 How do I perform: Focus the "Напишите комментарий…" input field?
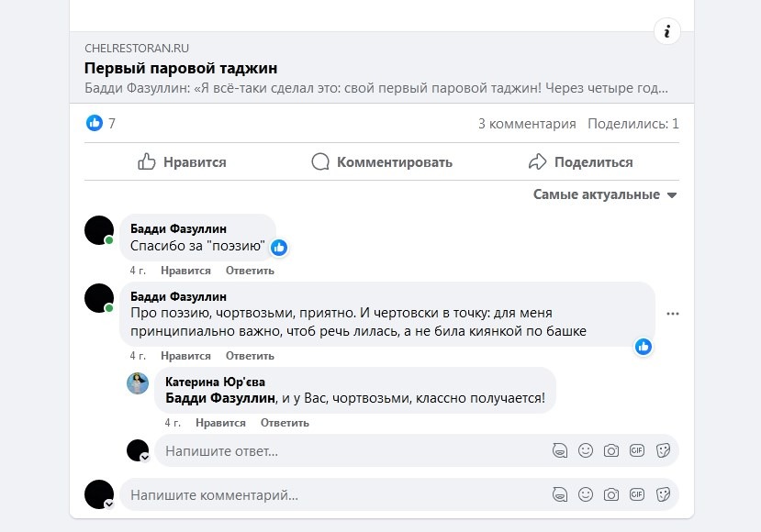[x=330, y=495]
